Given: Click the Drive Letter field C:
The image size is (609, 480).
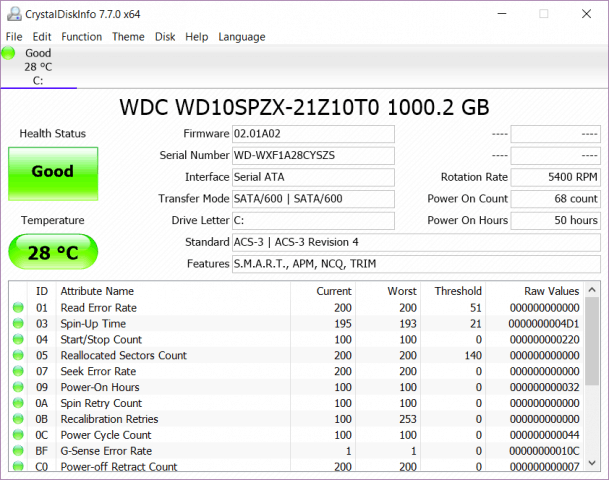Looking at the screenshot, I should click(313, 221).
